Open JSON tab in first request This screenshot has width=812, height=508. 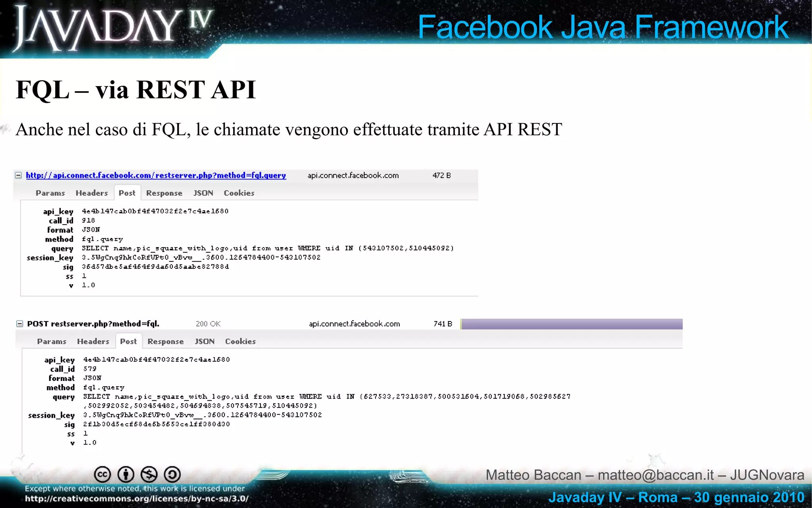(203, 193)
